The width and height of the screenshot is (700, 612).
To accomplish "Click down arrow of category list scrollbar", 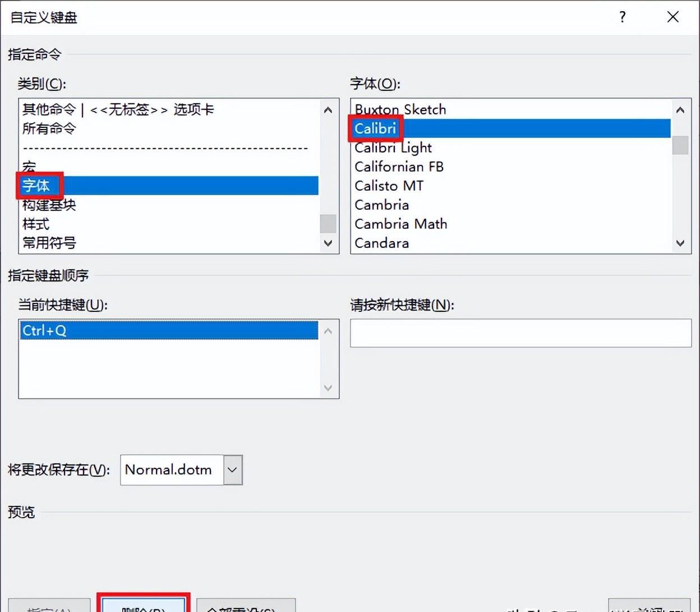I will coord(328,243).
